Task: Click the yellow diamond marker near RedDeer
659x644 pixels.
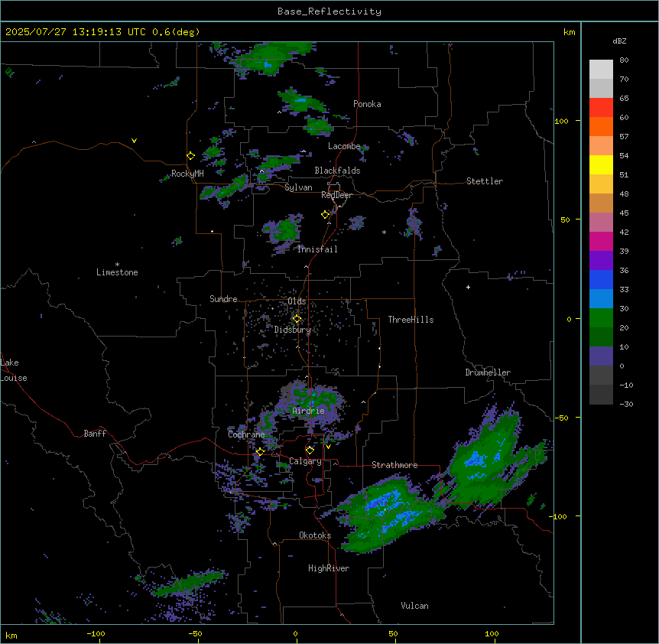Action: point(326,215)
